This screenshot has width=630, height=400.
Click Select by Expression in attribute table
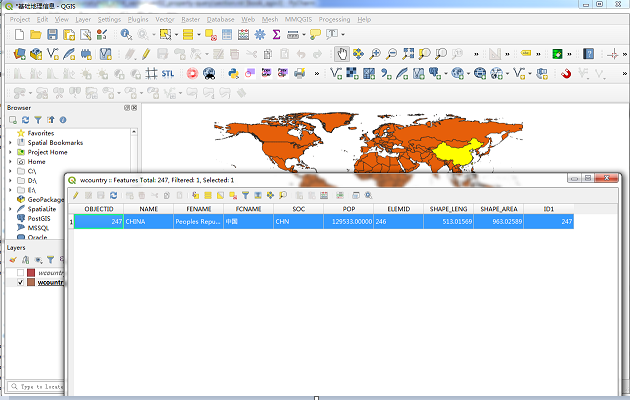[195, 196]
